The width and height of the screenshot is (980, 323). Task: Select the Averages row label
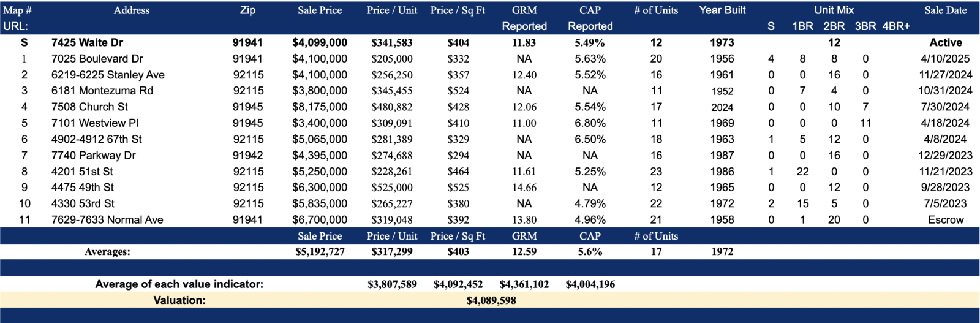[x=107, y=252]
